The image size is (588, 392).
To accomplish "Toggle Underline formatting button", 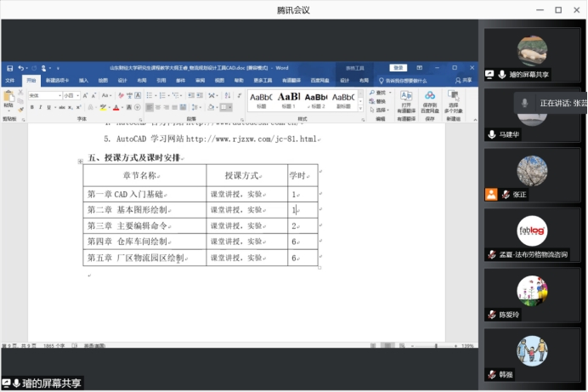I will pos(48,108).
